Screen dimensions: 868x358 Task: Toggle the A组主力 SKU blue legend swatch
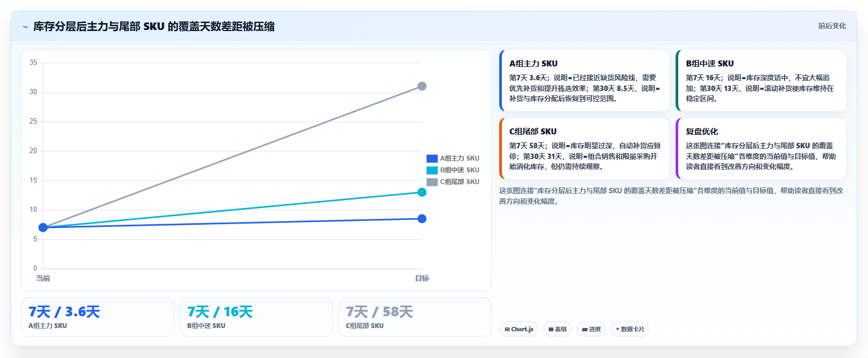click(432, 158)
